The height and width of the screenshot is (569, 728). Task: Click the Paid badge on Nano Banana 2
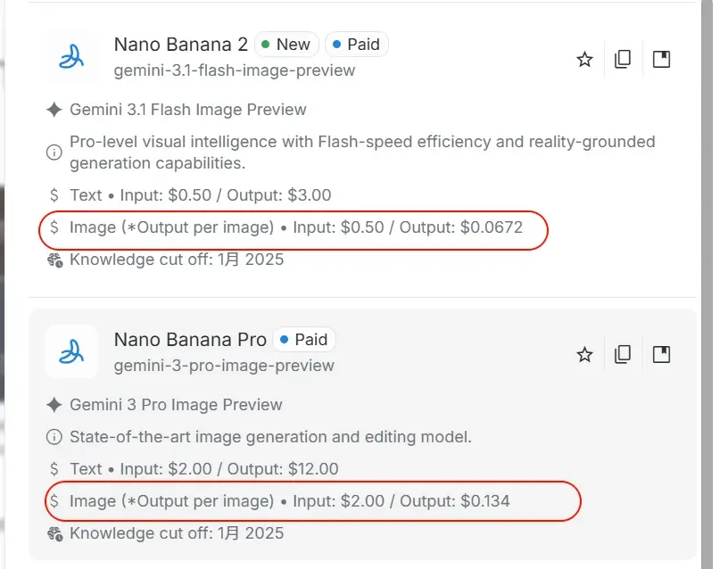[x=356, y=45]
